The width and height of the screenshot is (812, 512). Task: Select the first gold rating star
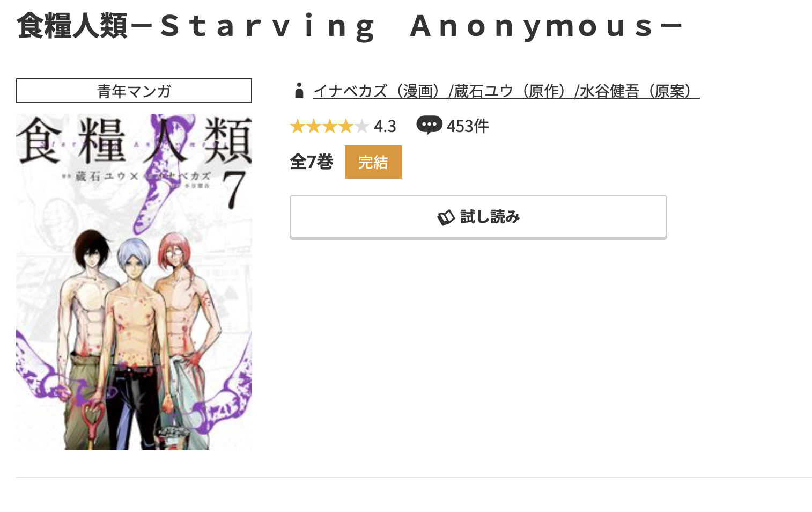pos(298,127)
